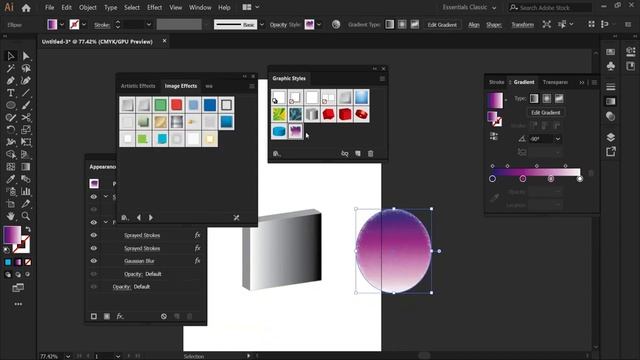
Task: Select the Ellipse tool
Action: pos(11,105)
